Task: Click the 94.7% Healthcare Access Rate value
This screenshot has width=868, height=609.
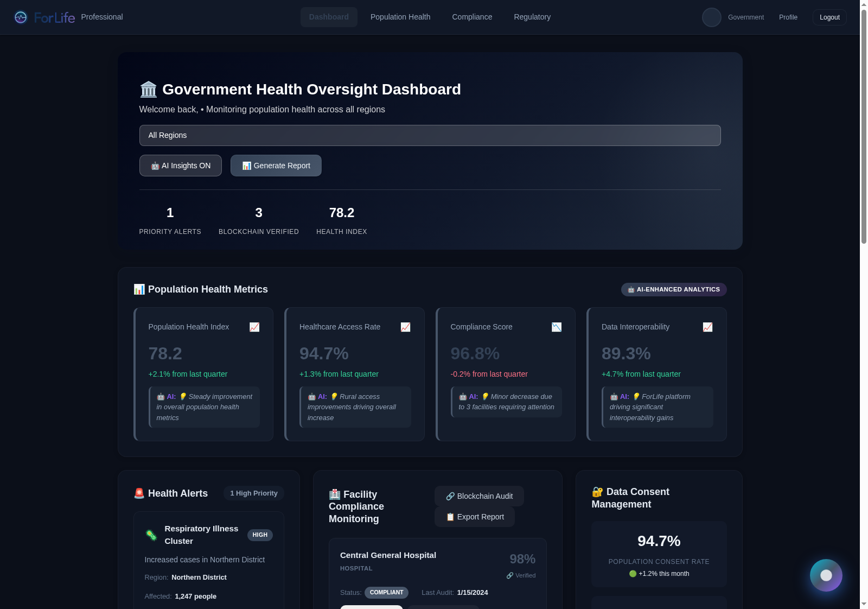Action: pyautogui.click(x=324, y=354)
